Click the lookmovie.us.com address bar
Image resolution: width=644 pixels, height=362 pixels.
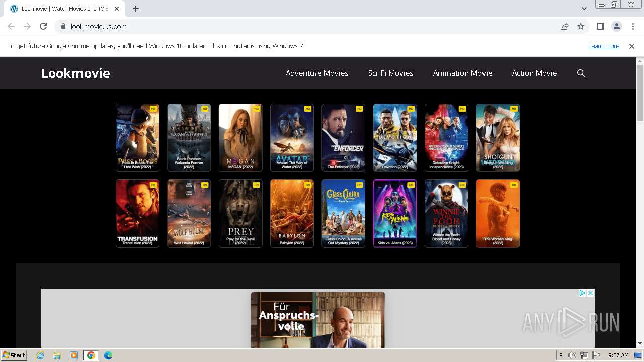click(x=307, y=26)
